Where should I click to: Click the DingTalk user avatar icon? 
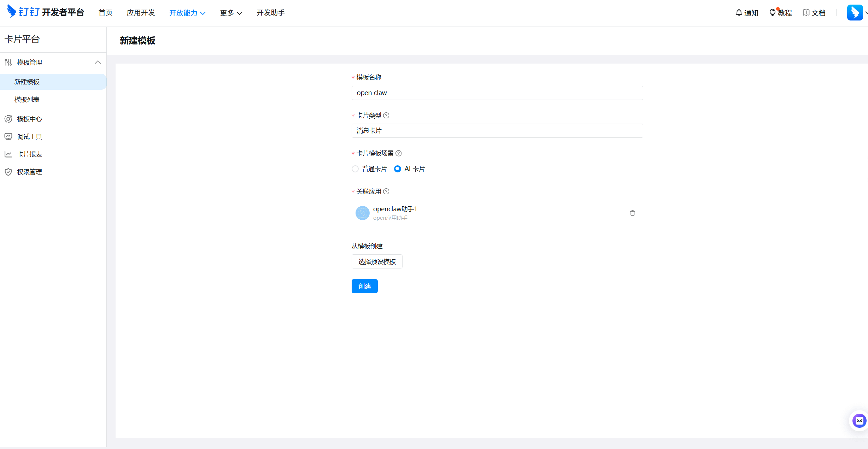coord(855,13)
